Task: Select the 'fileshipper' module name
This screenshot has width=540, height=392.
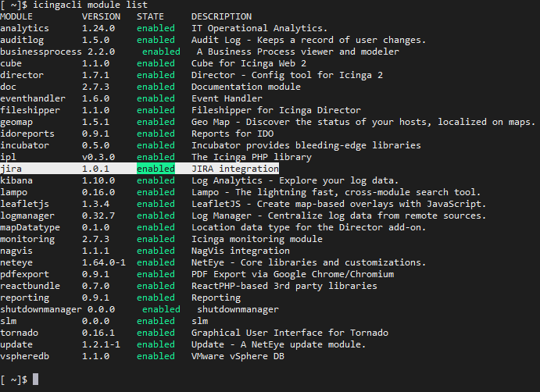Action: (30, 110)
